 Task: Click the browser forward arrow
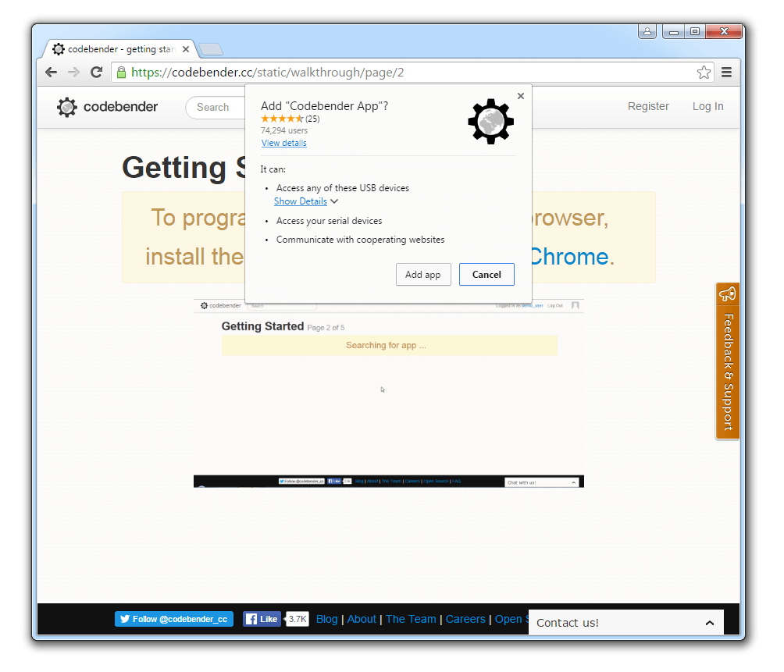coord(73,72)
